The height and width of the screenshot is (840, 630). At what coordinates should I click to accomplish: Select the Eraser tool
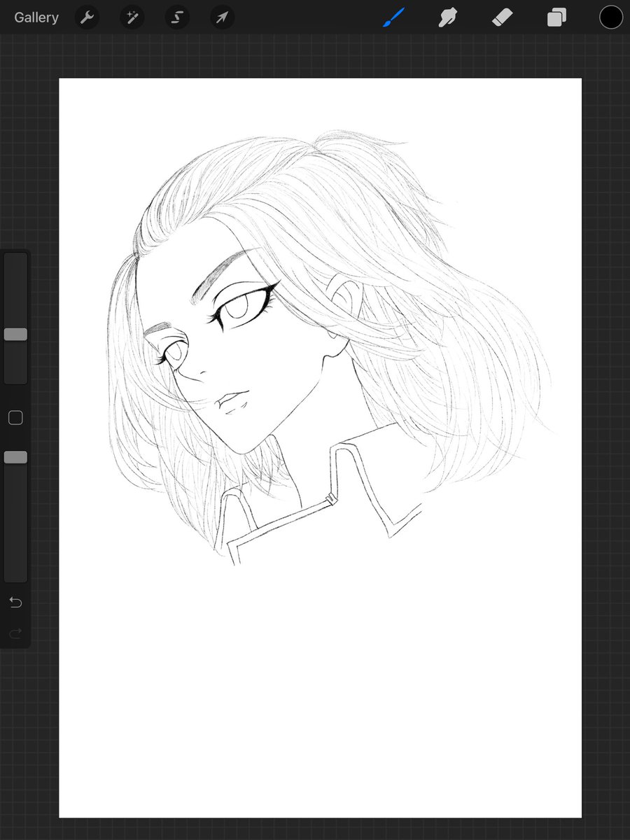coord(503,17)
